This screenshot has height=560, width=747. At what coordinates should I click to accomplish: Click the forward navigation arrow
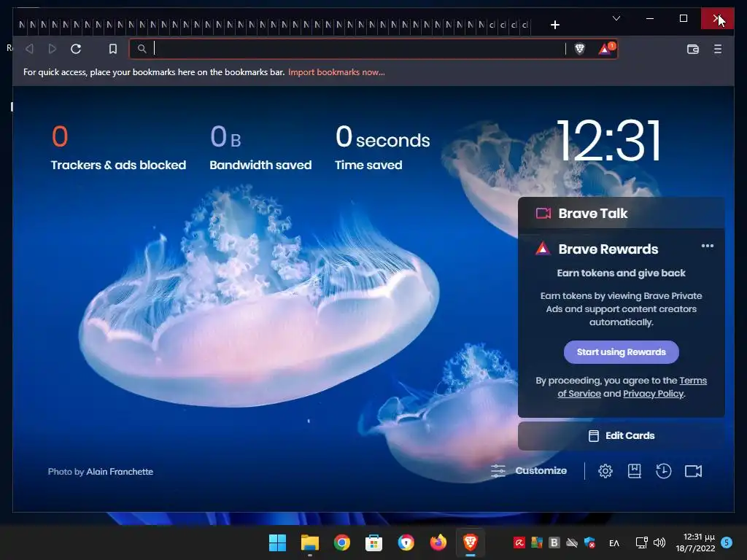(53, 49)
